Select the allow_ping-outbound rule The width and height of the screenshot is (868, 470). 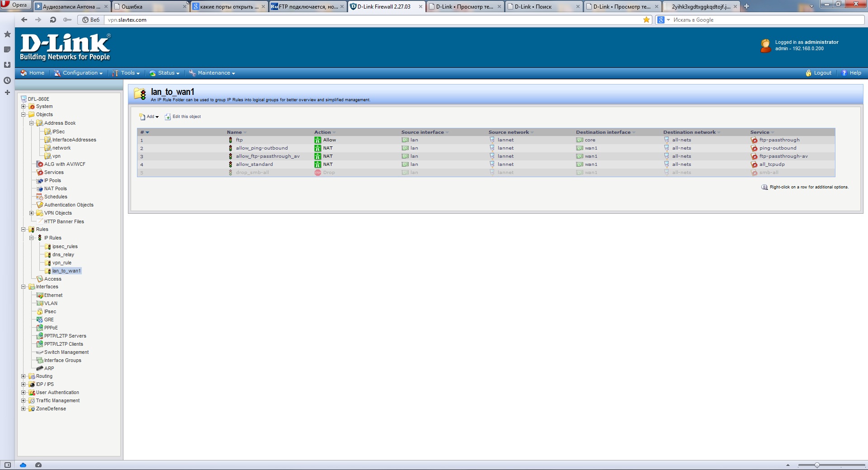(262, 148)
